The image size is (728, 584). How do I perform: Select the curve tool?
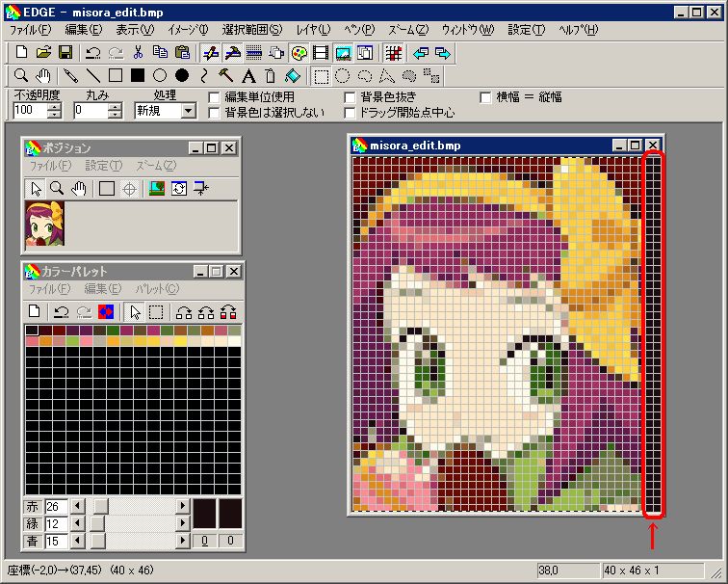pyautogui.click(x=204, y=75)
